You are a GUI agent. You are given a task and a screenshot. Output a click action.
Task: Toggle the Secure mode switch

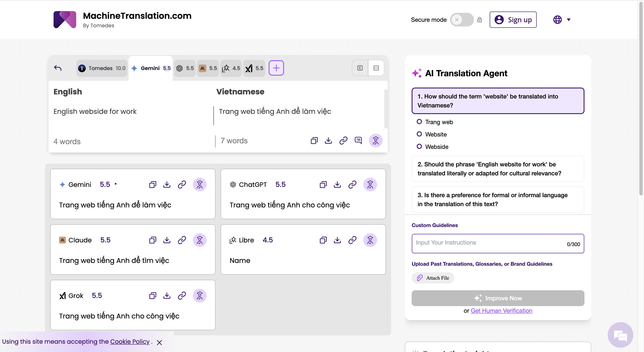pyautogui.click(x=462, y=19)
